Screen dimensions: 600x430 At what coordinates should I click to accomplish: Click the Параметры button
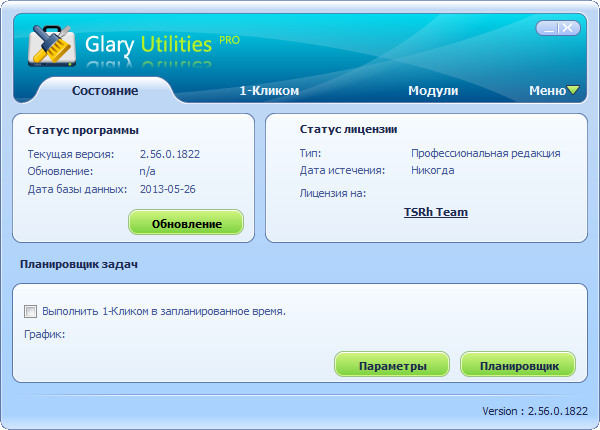[x=392, y=365]
